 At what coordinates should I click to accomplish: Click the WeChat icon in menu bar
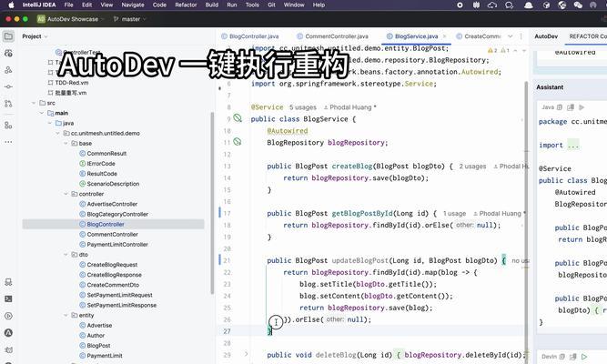[578, 5]
